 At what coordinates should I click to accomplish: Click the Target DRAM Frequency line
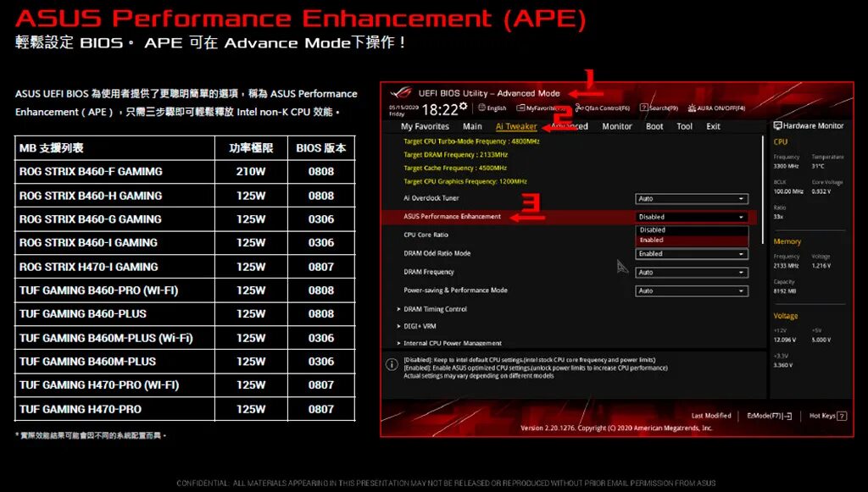click(x=455, y=155)
